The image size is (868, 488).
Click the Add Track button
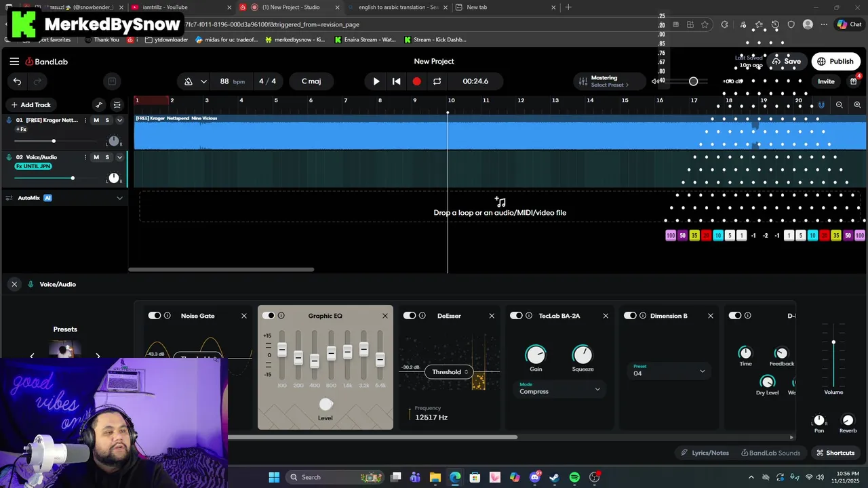[31, 105]
